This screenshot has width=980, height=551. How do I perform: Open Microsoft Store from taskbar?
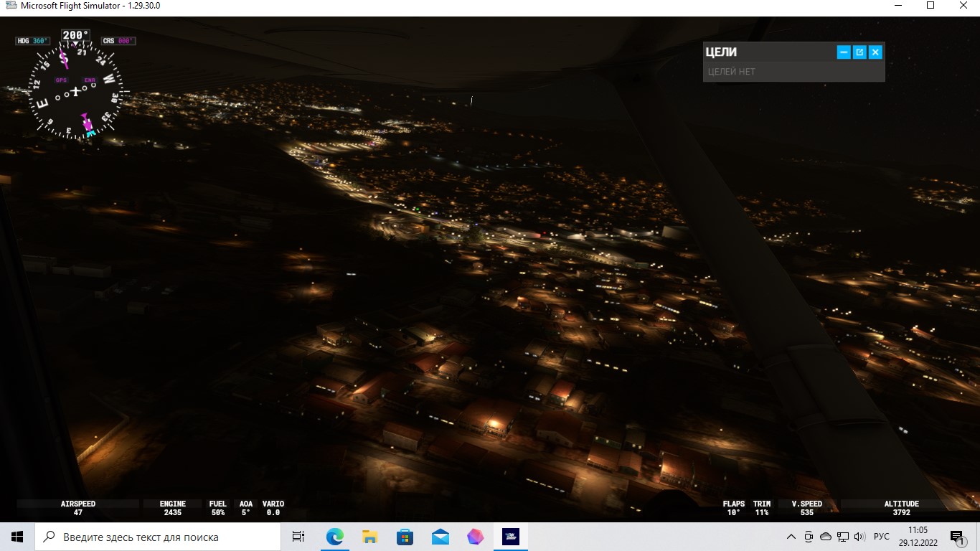405,537
